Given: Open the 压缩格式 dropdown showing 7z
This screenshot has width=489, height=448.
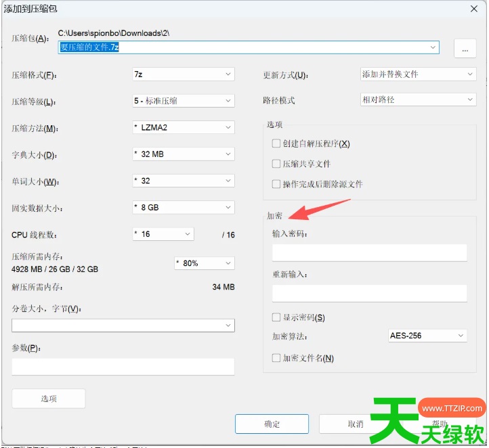Looking at the screenshot, I should (x=184, y=74).
